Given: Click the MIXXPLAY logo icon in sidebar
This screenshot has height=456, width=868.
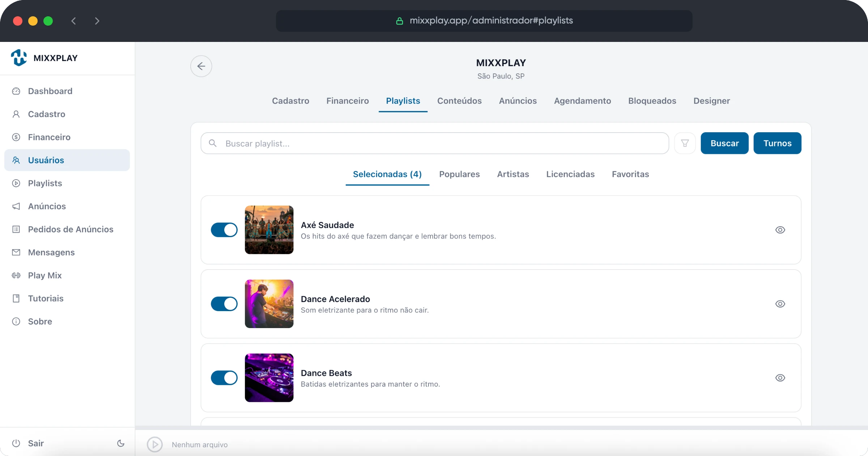Looking at the screenshot, I should click(x=19, y=58).
